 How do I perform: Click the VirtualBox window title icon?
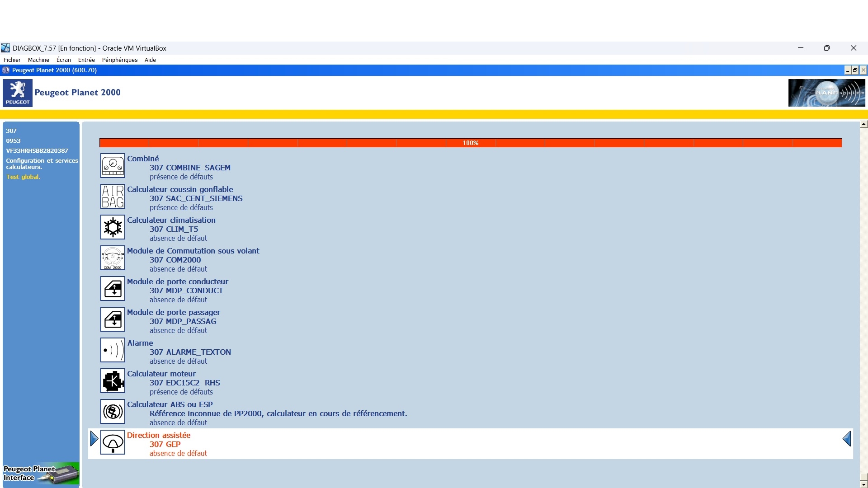click(5, 48)
